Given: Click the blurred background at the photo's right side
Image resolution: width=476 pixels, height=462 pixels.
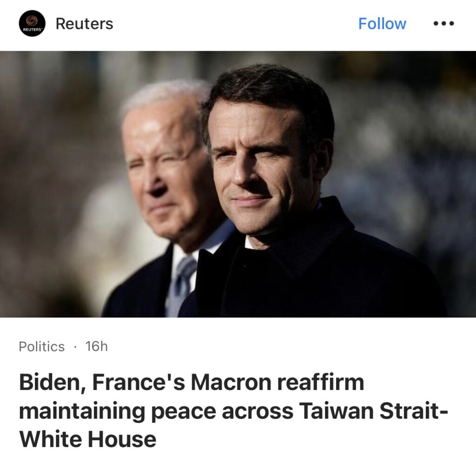Looking at the screenshot, I should 425,152.
